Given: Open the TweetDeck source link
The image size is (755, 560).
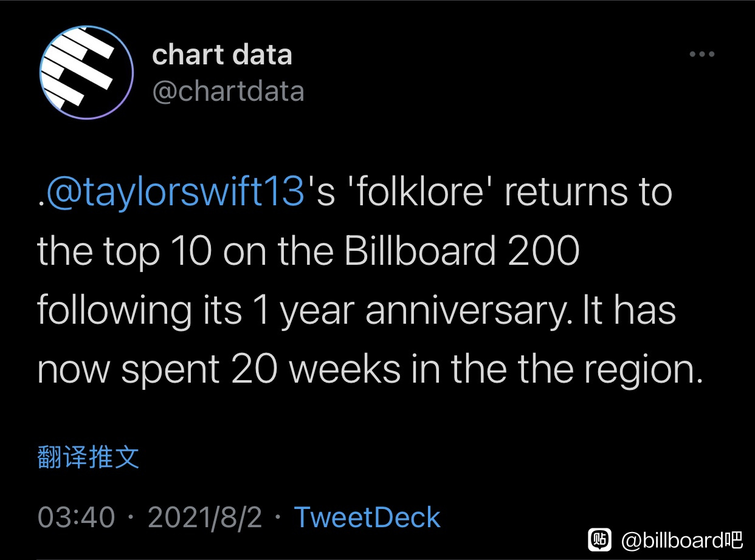Looking at the screenshot, I should pyautogui.click(x=367, y=517).
